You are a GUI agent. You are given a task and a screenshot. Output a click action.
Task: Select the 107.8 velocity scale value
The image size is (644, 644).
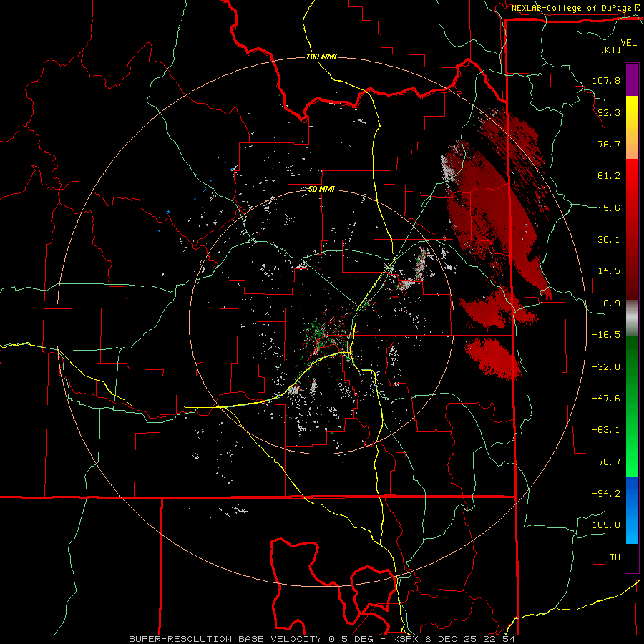click(606, 80)
